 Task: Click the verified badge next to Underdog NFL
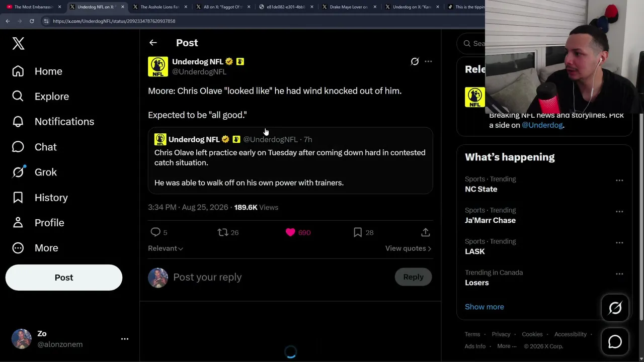point(229,61)
